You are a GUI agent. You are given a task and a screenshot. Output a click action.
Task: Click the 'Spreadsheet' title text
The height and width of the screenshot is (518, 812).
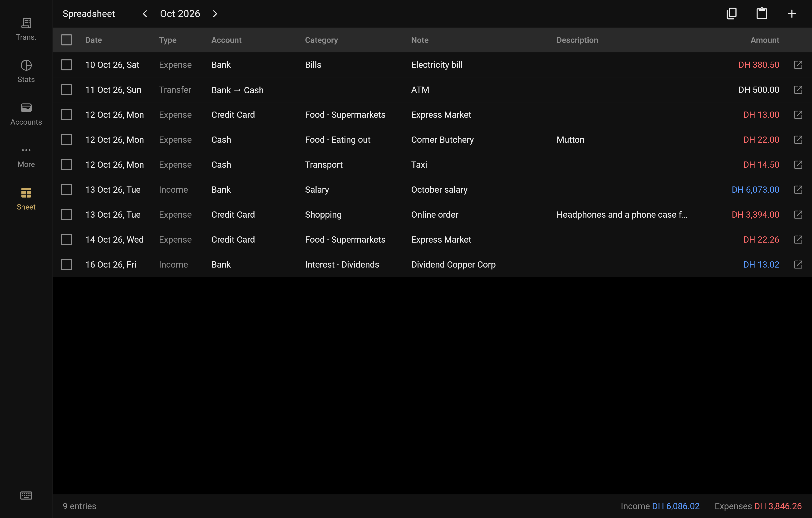[89, 14]
